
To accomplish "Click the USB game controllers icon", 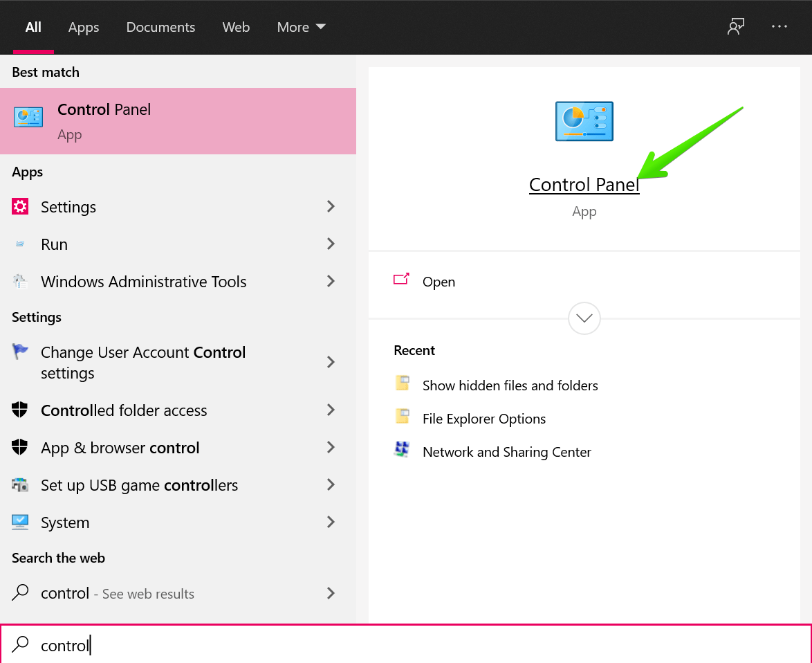I will pyautogui.click(x=20, y=485).
